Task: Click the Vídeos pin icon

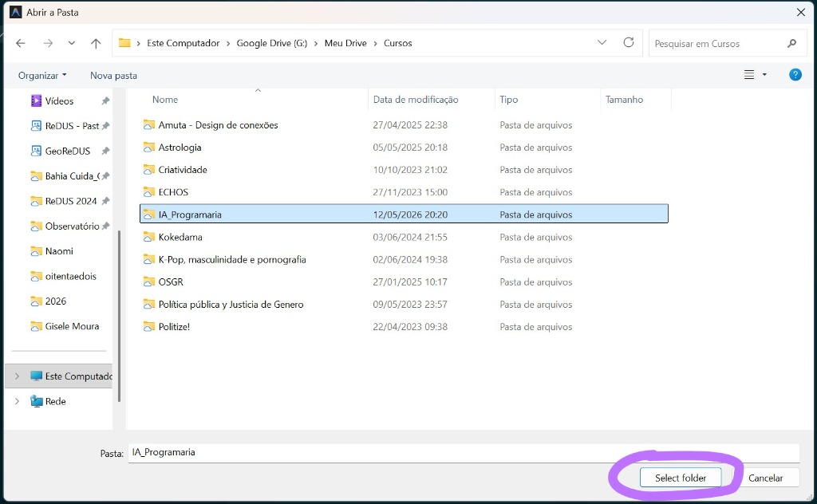Action: [x=105, y=101]
